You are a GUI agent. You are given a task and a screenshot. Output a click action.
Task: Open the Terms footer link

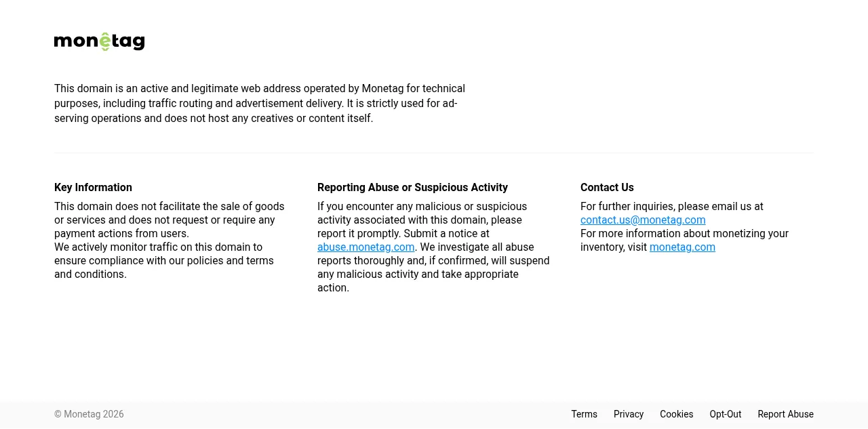coord(584,414)
